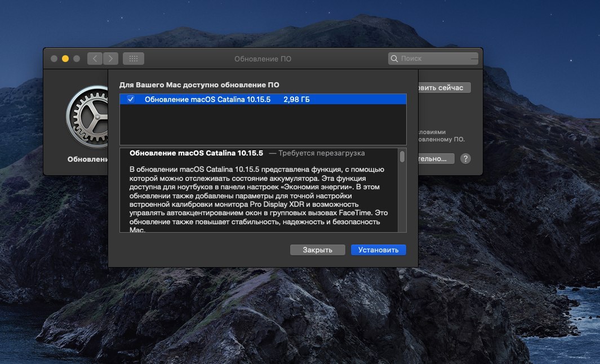Screen dimensions: 600x364
Task: Show all preferences with the grid icon
Action: tap(134, 59)
